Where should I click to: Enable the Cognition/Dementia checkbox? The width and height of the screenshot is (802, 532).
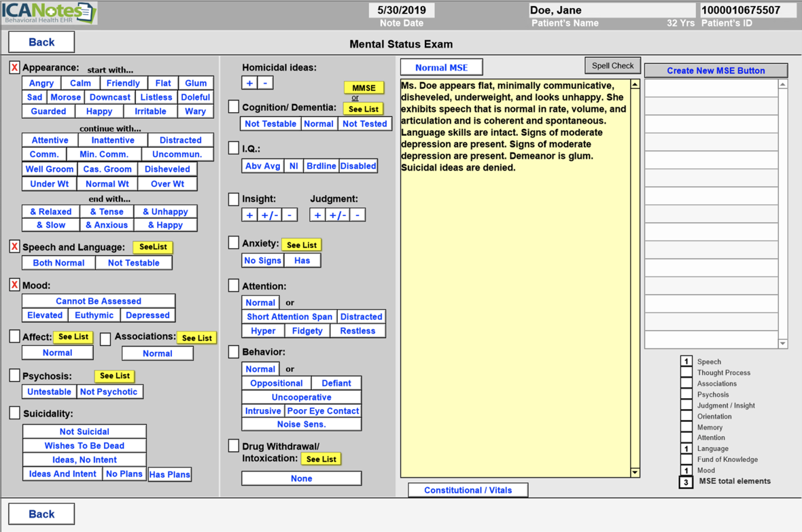[x=234, y=107]
